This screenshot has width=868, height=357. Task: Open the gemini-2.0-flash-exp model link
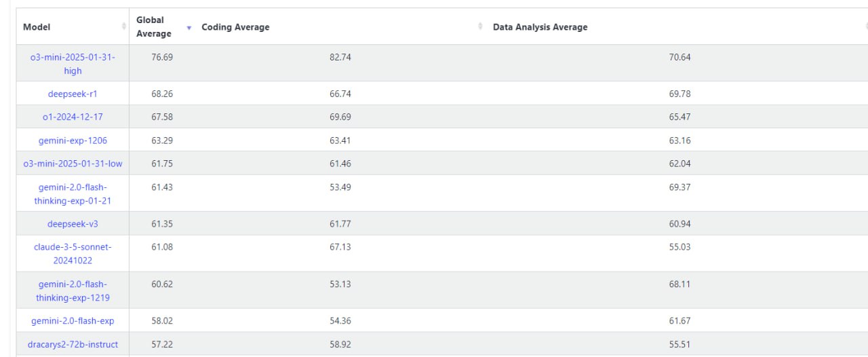pos(73,320)
